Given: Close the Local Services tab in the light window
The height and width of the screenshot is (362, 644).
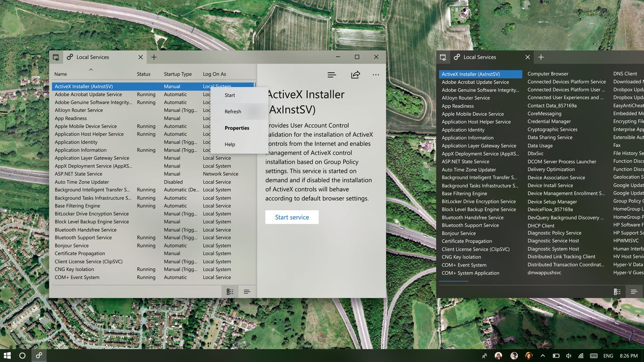Looking at the screenshot, I should [141, 57].
